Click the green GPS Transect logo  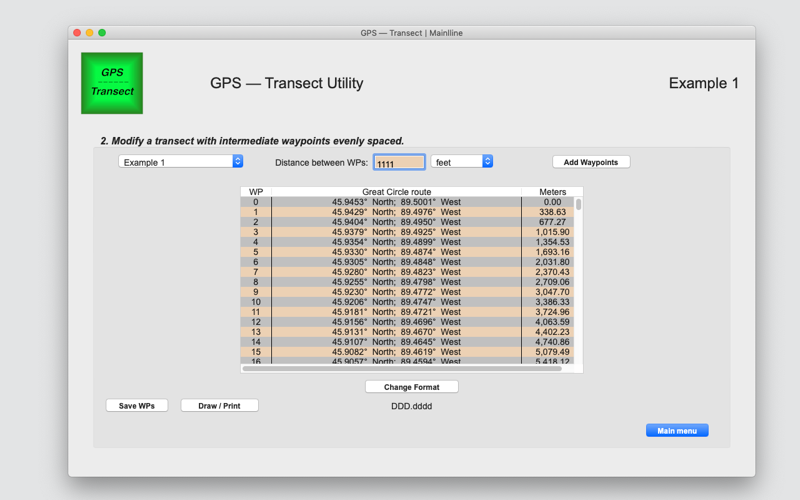pyautogui.click(x=112, y=83)
